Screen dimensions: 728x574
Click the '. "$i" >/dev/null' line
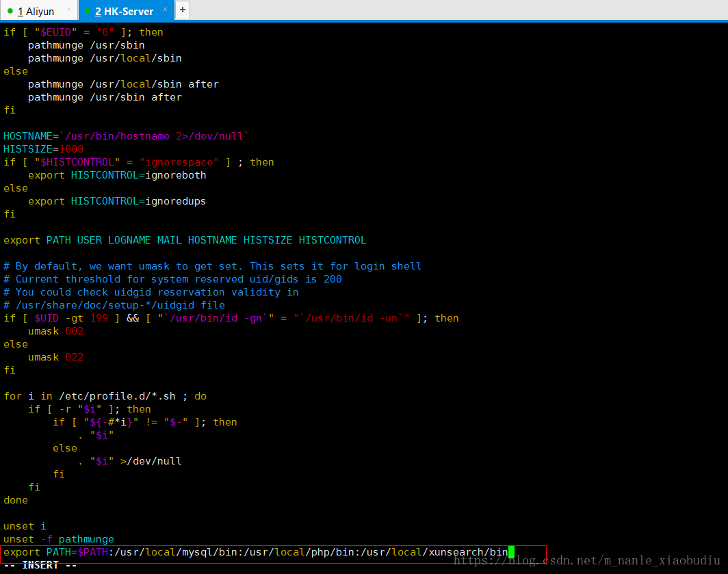[129, 461]
